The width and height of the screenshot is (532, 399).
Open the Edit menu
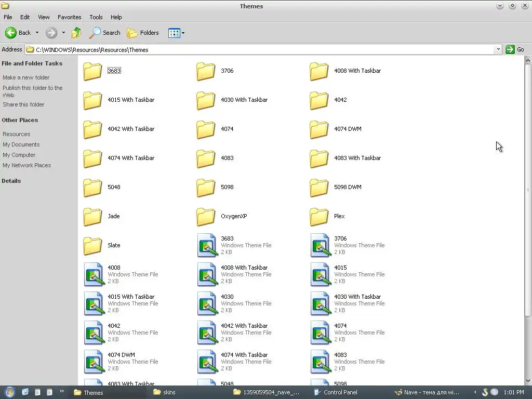[25, 17]
